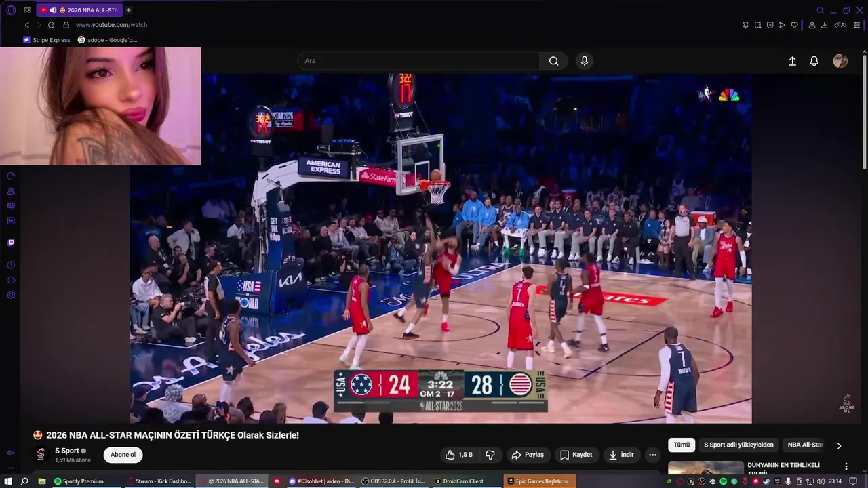Select the 'NBA All-Star' filter chip

pyautogui.click(x=806, y=445)
